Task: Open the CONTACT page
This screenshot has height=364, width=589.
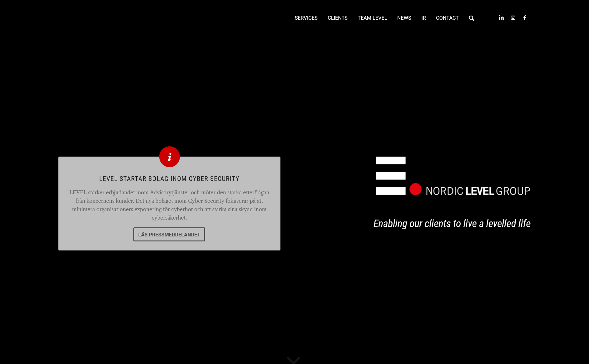Action: click(447, 18)
